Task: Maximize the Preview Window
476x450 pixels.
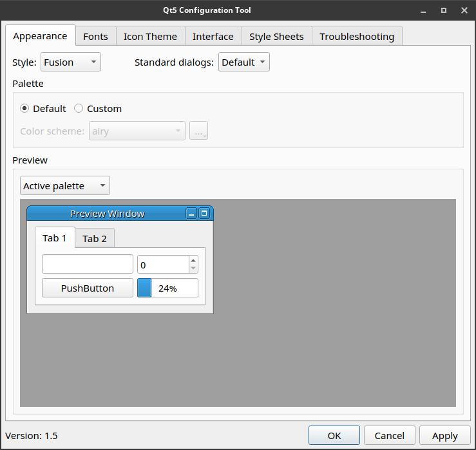Action: click(204, 214)
